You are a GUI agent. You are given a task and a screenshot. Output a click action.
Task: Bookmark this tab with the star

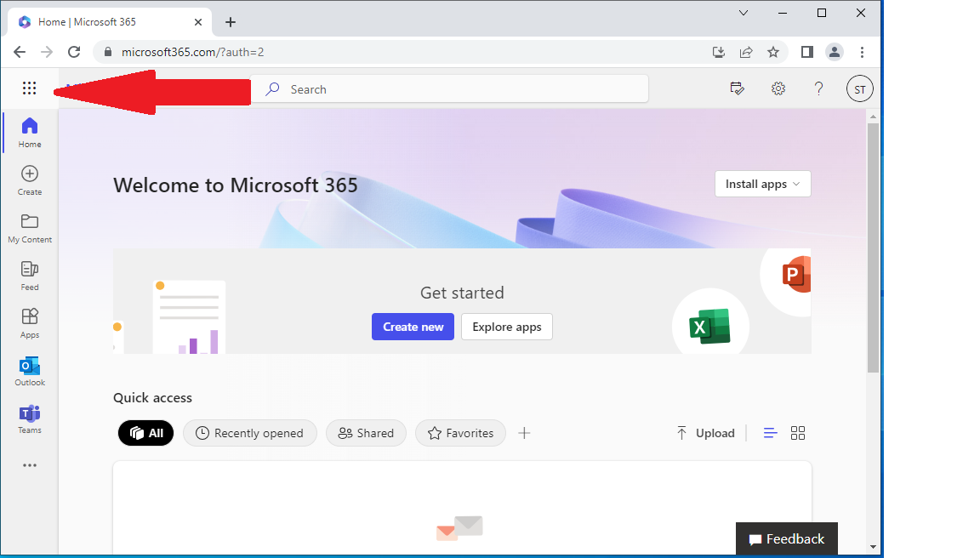point(774,52)
